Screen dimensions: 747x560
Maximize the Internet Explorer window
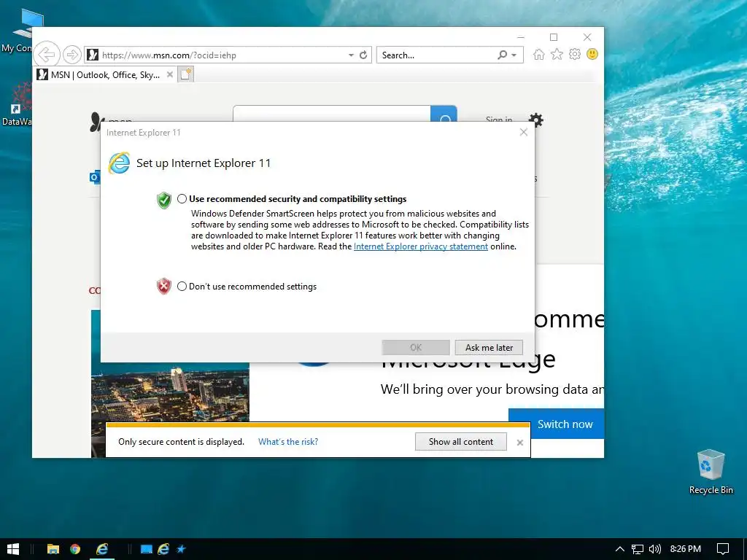tap(554, 37)
